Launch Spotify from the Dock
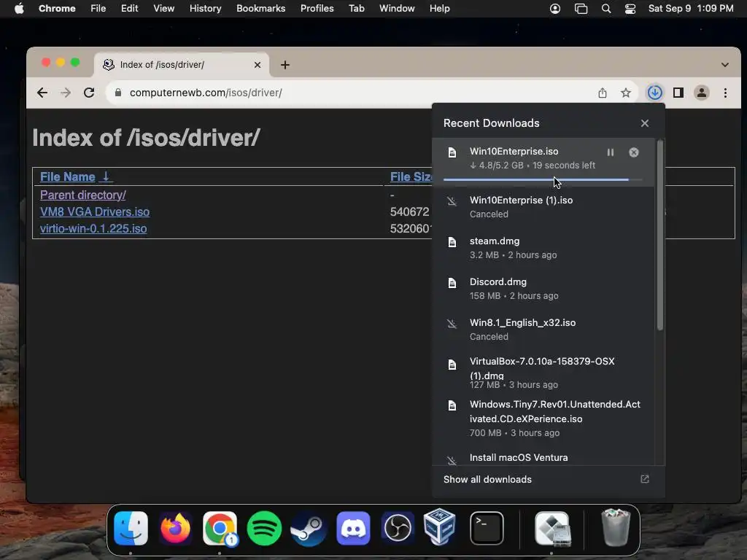Screen dimensions: 747x560 (264, 528)
